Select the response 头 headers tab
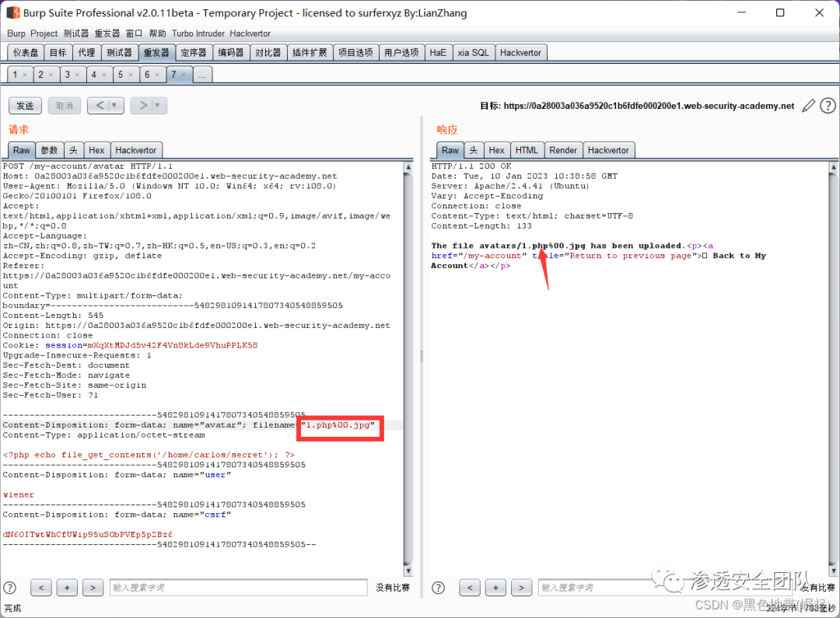Screen dimensions: 840x618 point(474,151)
